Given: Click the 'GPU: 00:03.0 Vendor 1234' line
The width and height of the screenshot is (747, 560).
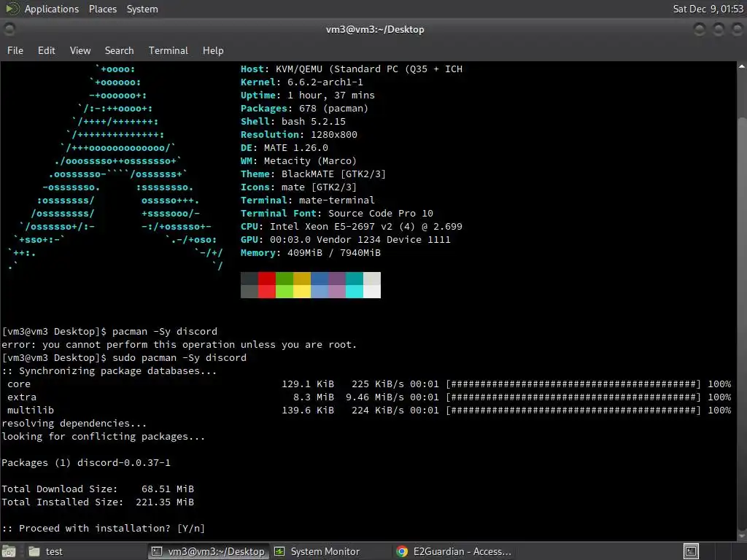Looking at the screenshot, I should coord(345,239).
